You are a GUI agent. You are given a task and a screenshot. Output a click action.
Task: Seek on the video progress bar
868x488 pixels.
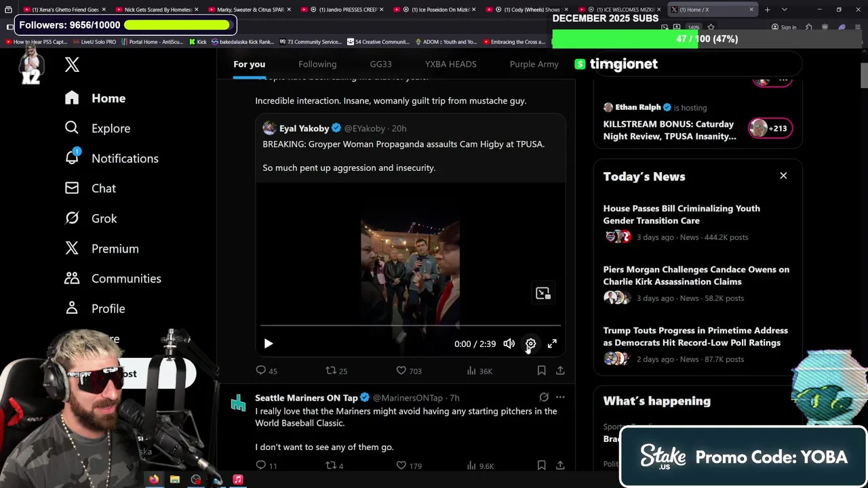(x=410, y=325)
